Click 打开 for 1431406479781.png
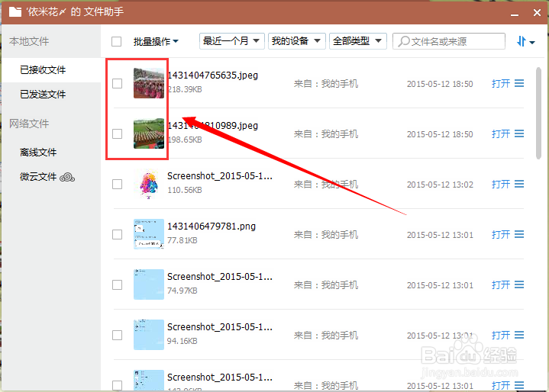Screen dimensions: 549x392 (x=501, y=235)
